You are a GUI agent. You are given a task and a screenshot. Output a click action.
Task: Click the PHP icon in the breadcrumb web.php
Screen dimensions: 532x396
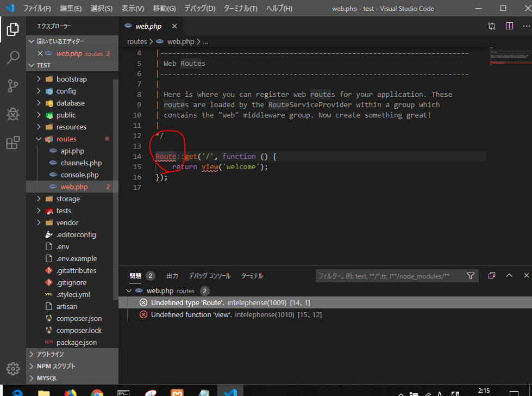tap(160, 41)
